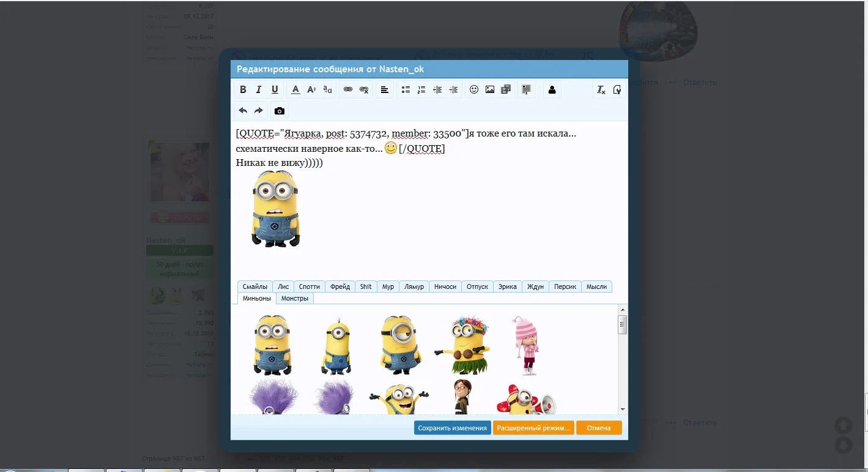This screenshot has height=472, width=868.
Task: Toggle italic formatting in the editor
Action: pos(259,90)
